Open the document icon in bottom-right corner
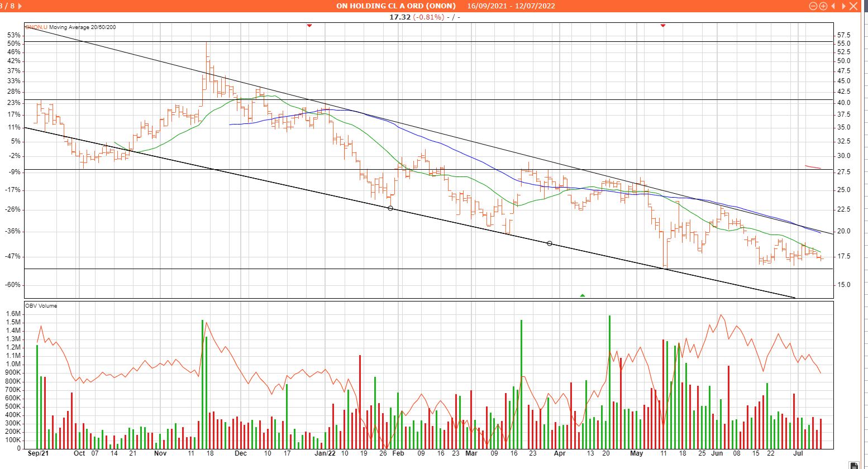 855,465
